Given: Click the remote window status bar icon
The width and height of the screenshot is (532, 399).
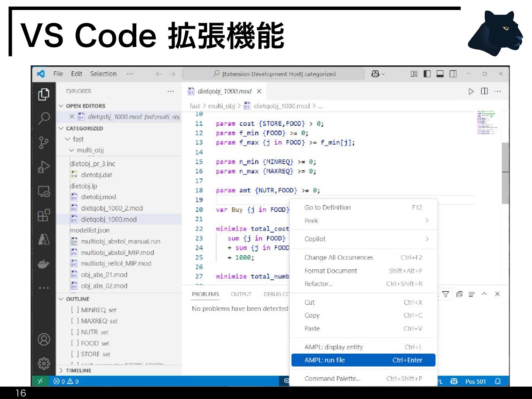Looking at the screenshot, I should tap(40, 381).
